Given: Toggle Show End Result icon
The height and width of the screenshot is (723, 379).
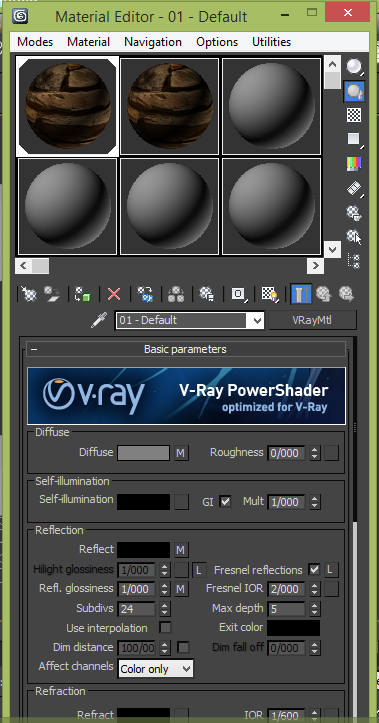Looking at the screenshot, I should tap(301, 294).
